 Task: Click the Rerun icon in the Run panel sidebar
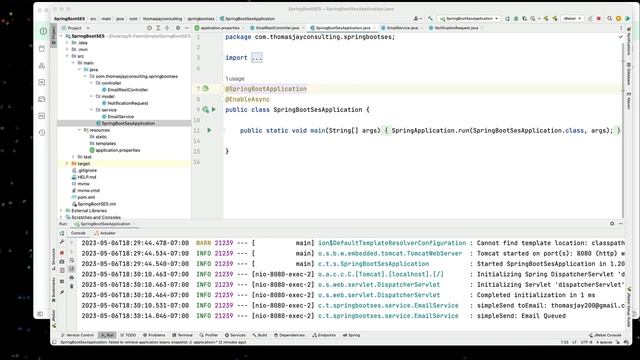62,233
